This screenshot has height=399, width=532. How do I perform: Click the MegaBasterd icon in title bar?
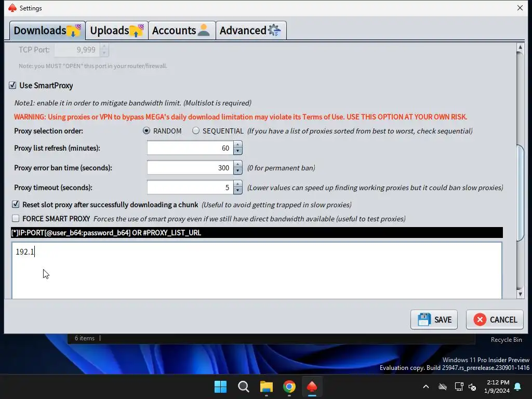12,8
